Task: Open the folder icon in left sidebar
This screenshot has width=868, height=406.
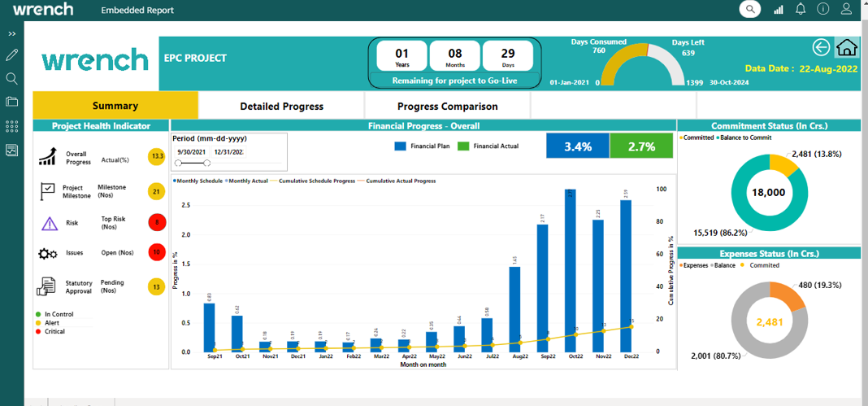Action: coord(11,102)
